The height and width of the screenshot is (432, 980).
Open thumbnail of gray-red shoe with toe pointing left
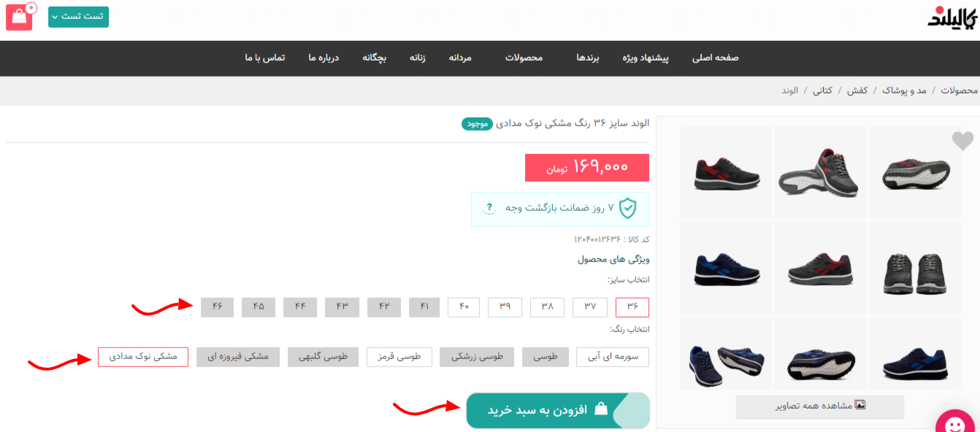820,269
